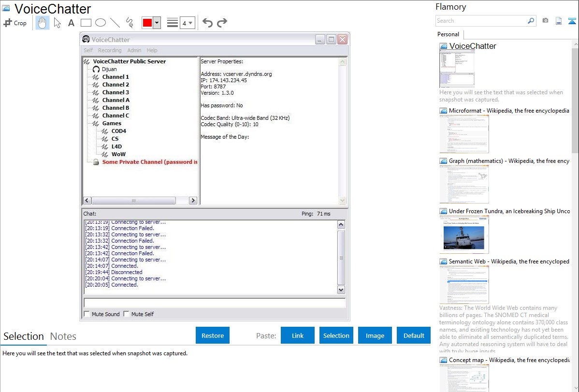Toggle the Mute Sound checkbox
Image resolution: width=579 pixels, height=392 pixels.
click(x=87, y=314)
